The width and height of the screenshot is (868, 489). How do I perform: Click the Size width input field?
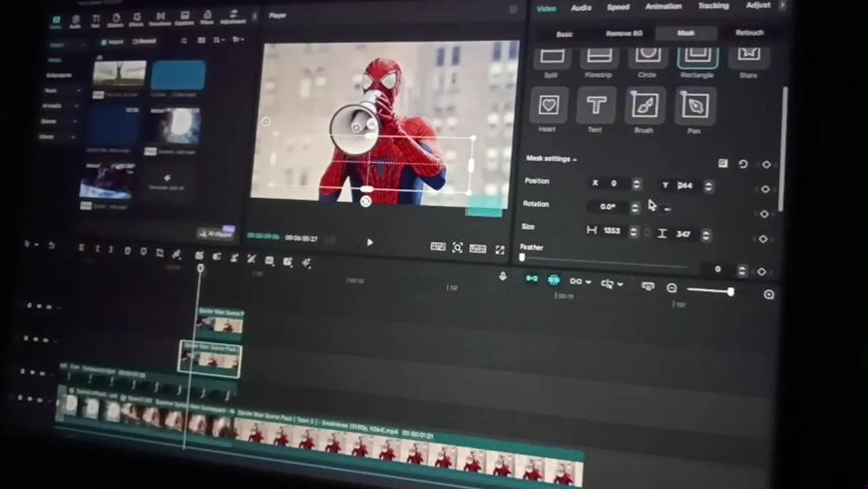[612, 231]
